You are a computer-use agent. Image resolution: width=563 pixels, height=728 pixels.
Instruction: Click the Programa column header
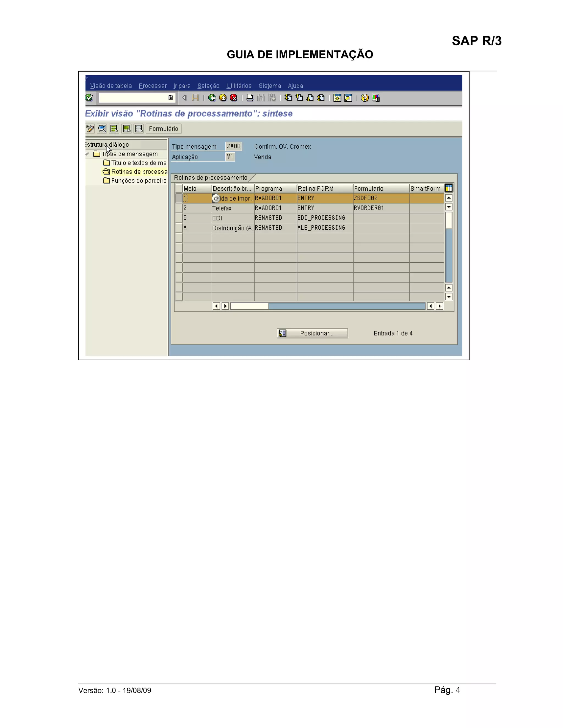point(275,189)
